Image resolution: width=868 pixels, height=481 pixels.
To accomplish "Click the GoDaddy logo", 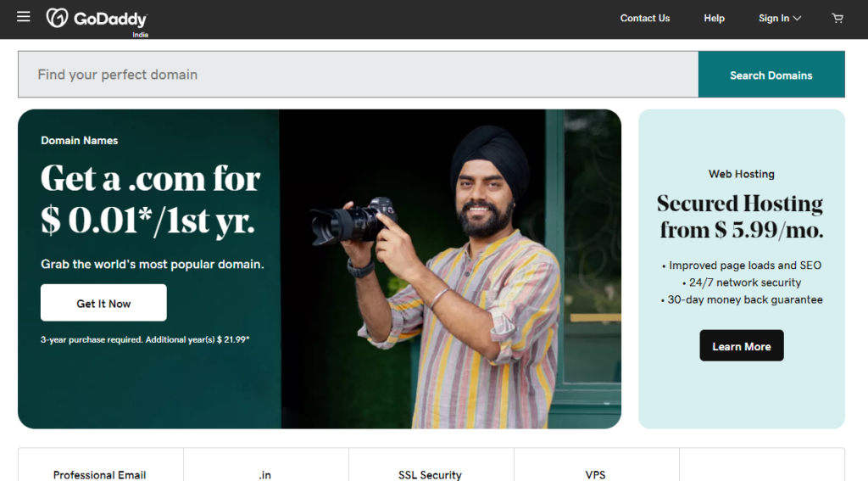I will point(97,19).
